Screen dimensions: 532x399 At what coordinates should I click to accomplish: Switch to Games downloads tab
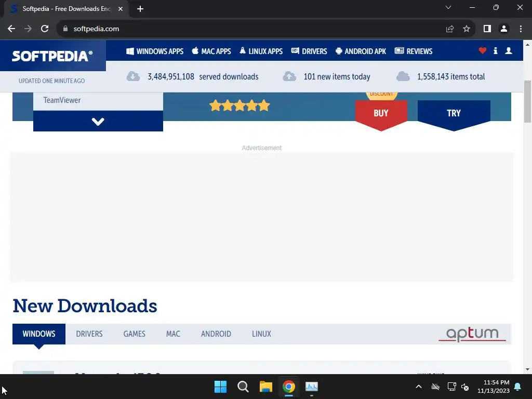tap(135, 334)
